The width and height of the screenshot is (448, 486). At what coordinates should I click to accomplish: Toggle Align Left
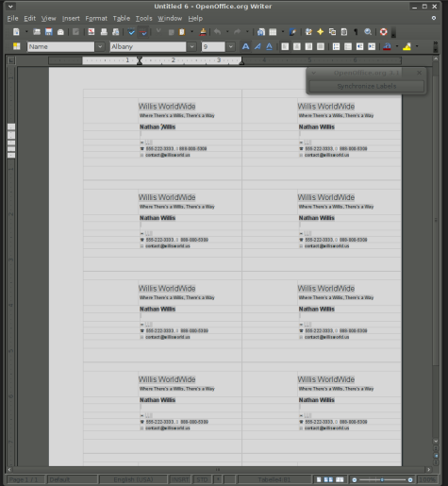pyautogui.click(x=285, y=46)
